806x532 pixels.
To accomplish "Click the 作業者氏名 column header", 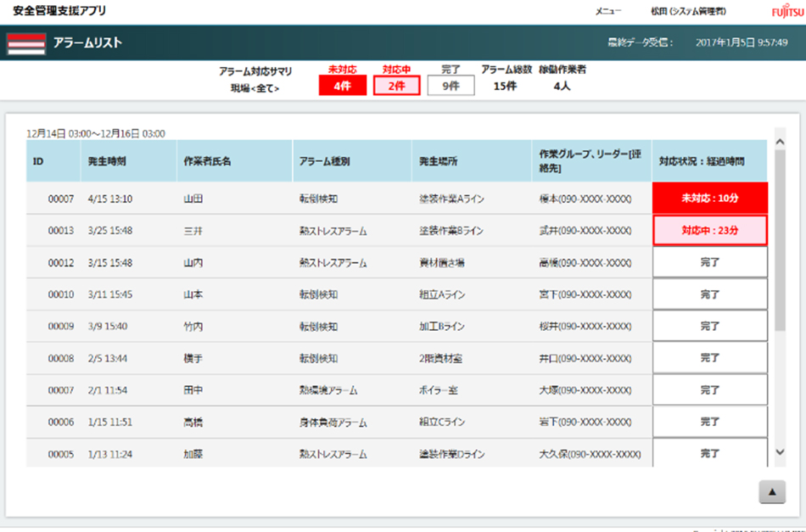I will [207, 161].
